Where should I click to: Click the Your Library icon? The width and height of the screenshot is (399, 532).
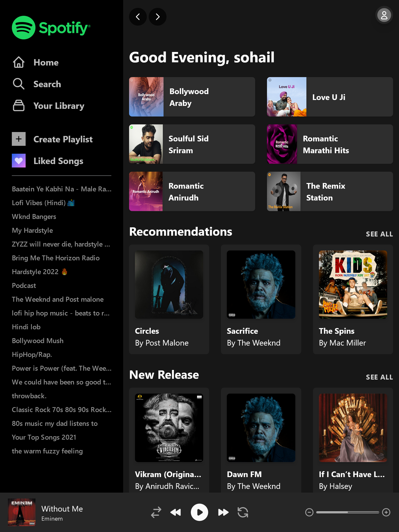tap(19, 106)
